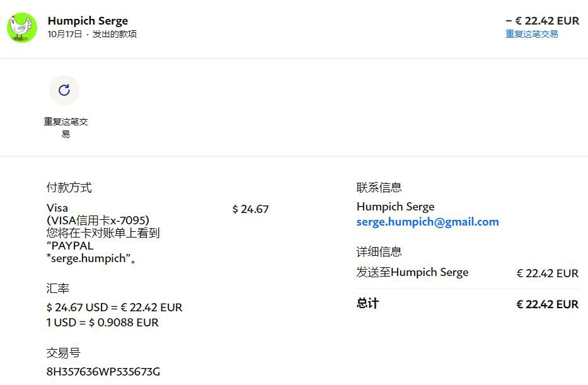The height and width of the screenshot is (385, 588).
Task: Click the 发送至Humpich Serge detail row
Action: [x=467, y=273]
